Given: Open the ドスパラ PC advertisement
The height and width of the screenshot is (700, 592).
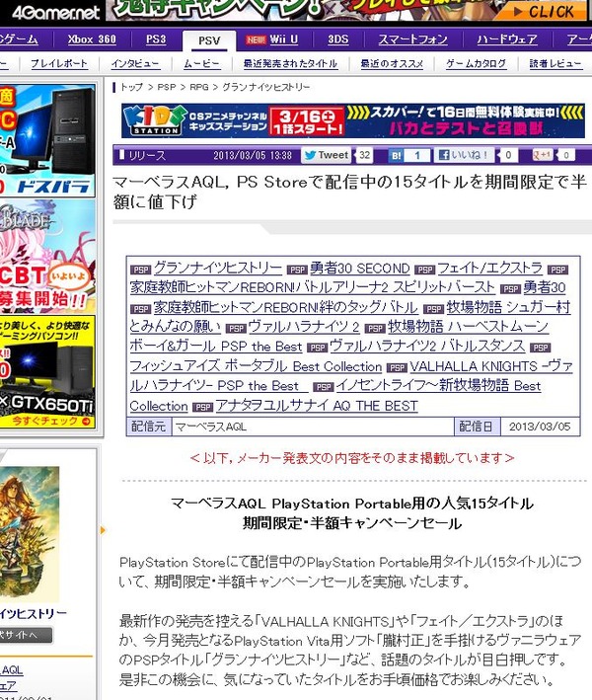Looking at the screenshot, I should pyautogui.click(x=47, y=140).
